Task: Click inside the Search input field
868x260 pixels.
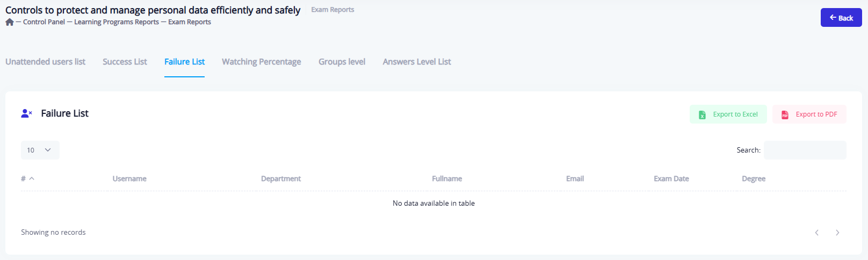Action: coord(805,150)
